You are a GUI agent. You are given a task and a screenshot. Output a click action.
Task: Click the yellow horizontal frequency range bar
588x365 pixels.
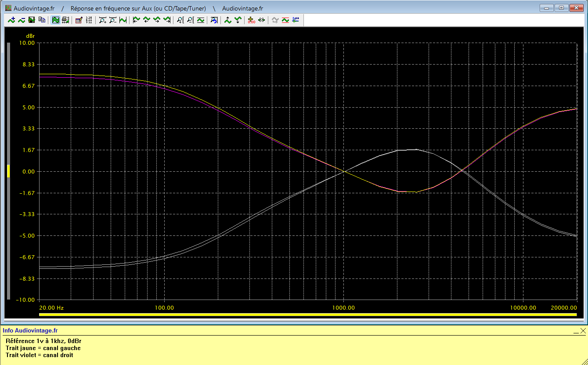[308, 314]
